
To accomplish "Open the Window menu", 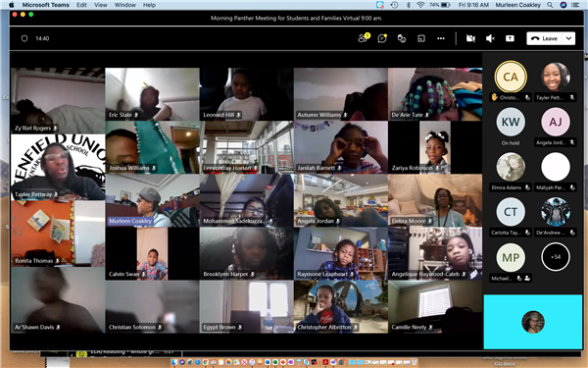I will point(124,5).
